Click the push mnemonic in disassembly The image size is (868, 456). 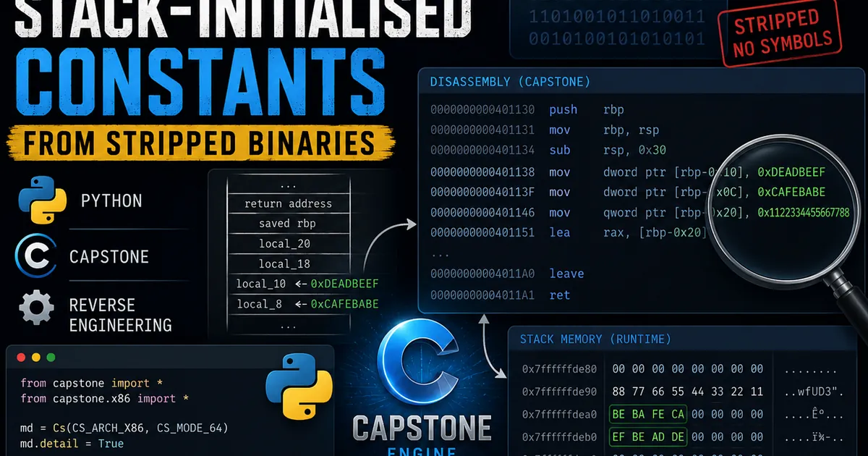click(563, 110)
